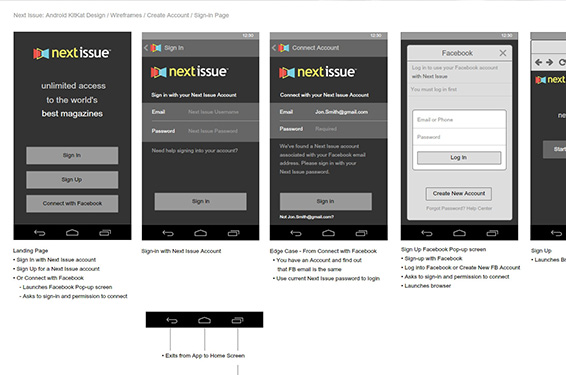This screenshot has width=566, height=375.
Task: Click Sign In button on Sign In screen
Action: [200, 201]
